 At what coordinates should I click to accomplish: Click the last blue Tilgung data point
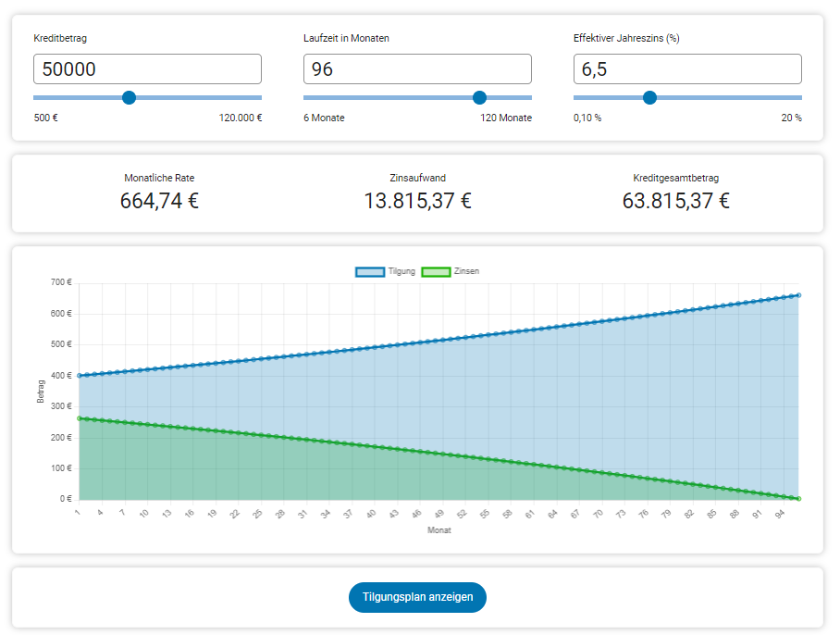[798, 295]
